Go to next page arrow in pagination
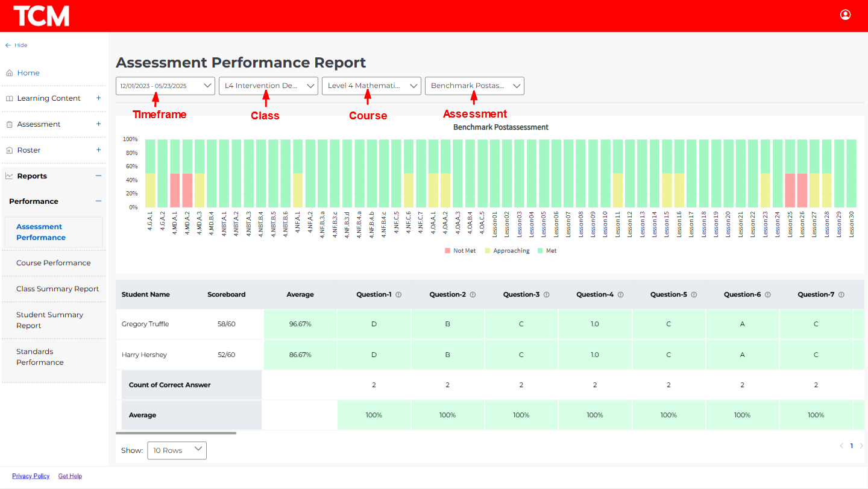Image resolution: width=868 pixels, height=489 pixels. 861,446
